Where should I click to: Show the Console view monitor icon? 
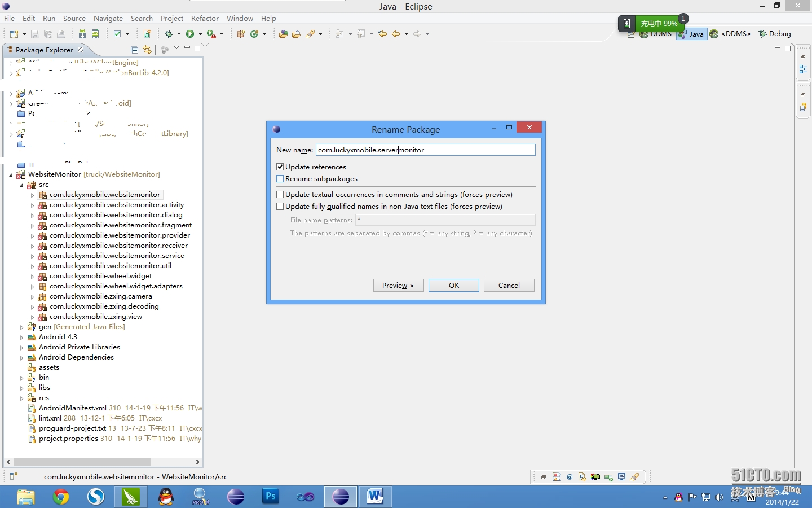pos(621,477)
